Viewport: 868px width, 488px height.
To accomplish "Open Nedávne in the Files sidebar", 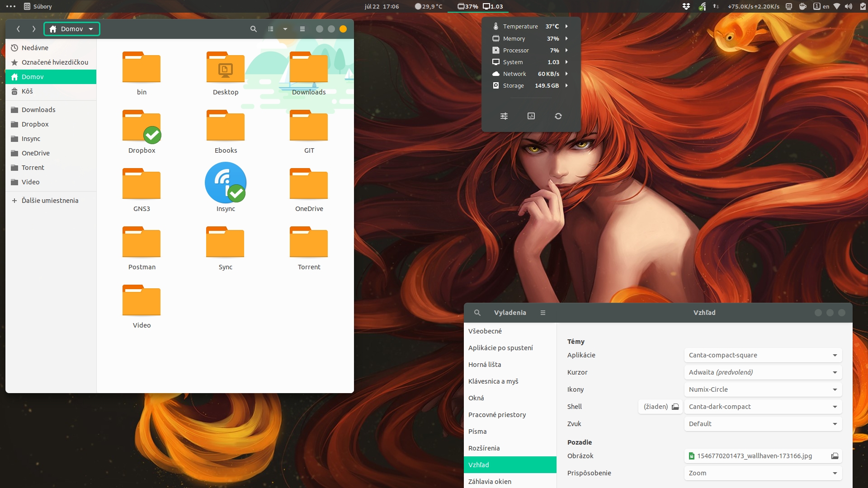I will coord(51,48).
